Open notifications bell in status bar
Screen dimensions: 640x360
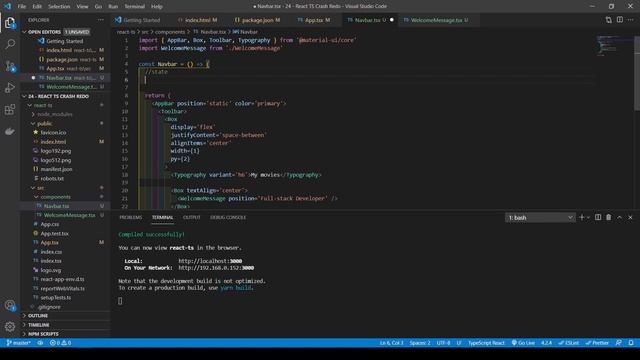tap(631, 343)
